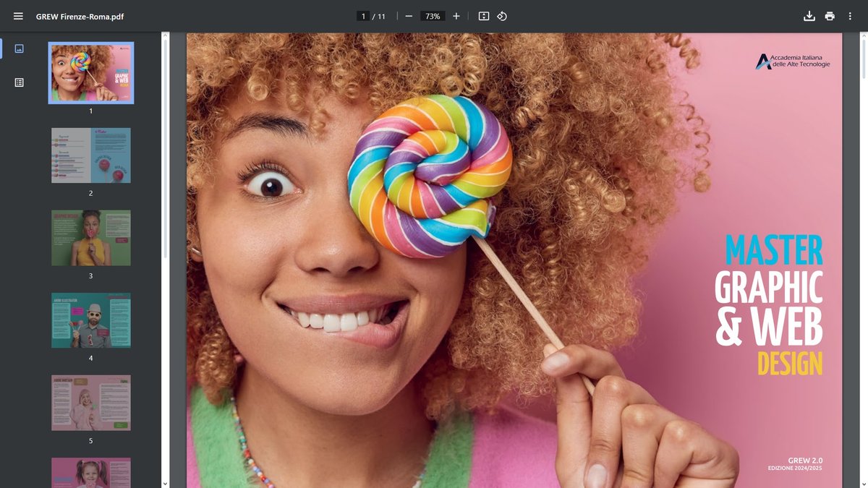Rotate the document counterclockwise

click(x=502, y=16)
